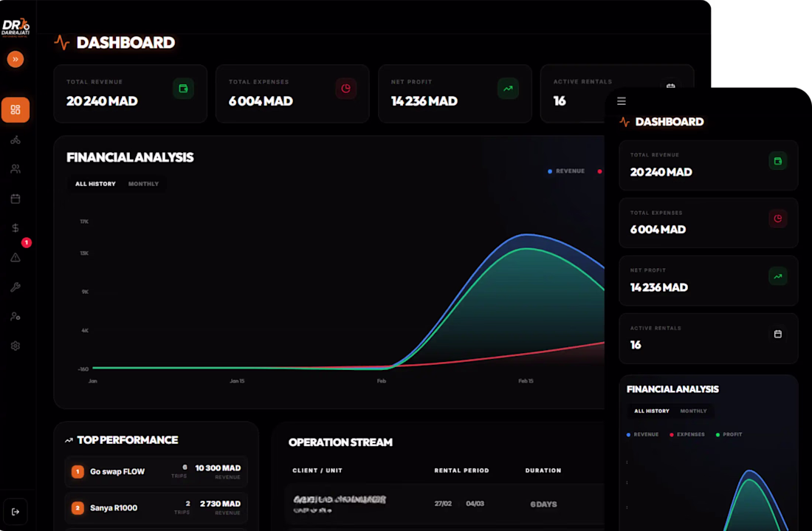Open the alerts warning triangle icon
The height and width of the screenshot is (531, 812).
point(16,258)
